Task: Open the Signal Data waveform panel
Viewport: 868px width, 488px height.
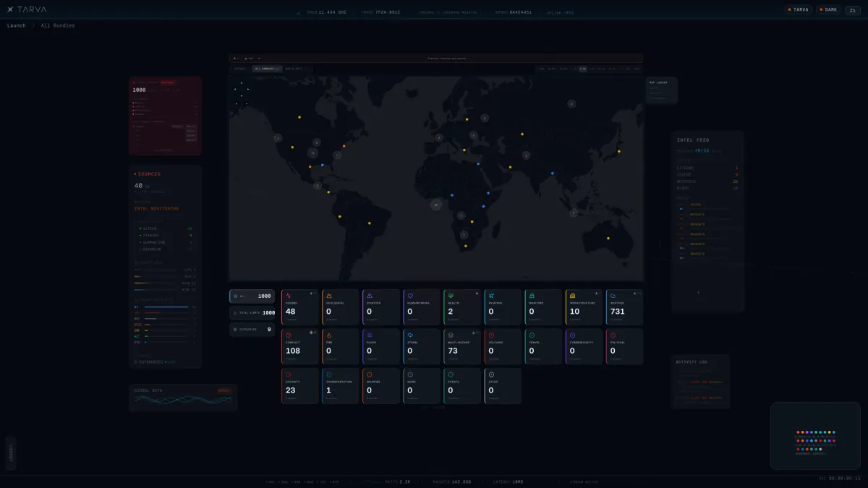Action: point(183,397)
